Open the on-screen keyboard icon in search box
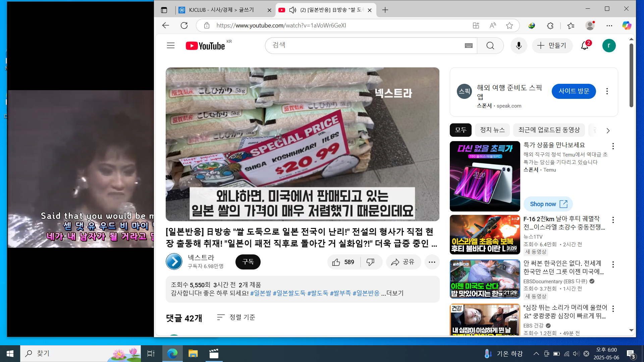 point(469,46)
